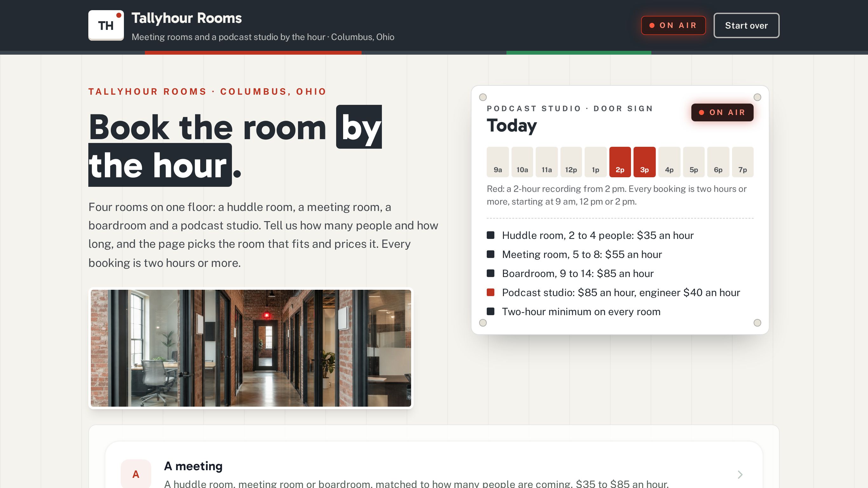
Task: Click the Podcast studio pricing line
Action: 621,293
